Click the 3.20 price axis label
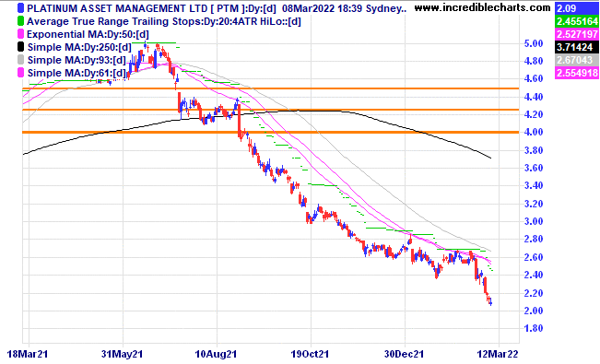The height and width of the screenshot is (364, 600). point(534,204)
